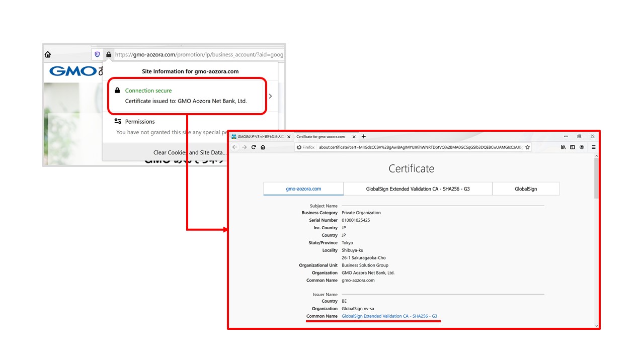
Task: Click the issuer Common Name GlobalSign link
Action: (389, 316)
